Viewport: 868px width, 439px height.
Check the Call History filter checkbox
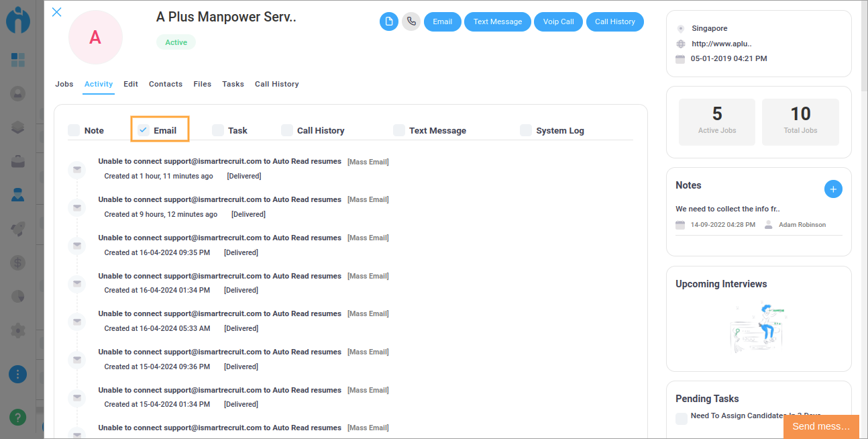tap(287, 130)
